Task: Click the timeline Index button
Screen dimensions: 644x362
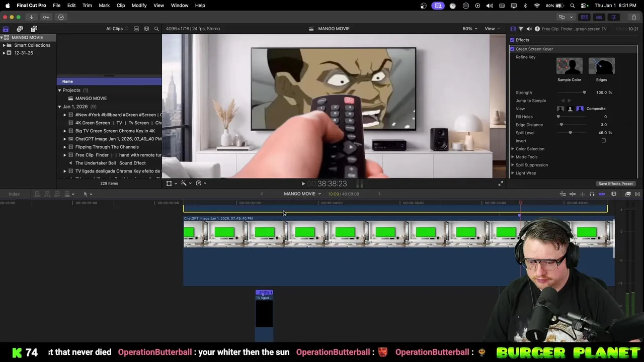Action: click(x=14, y=194)
